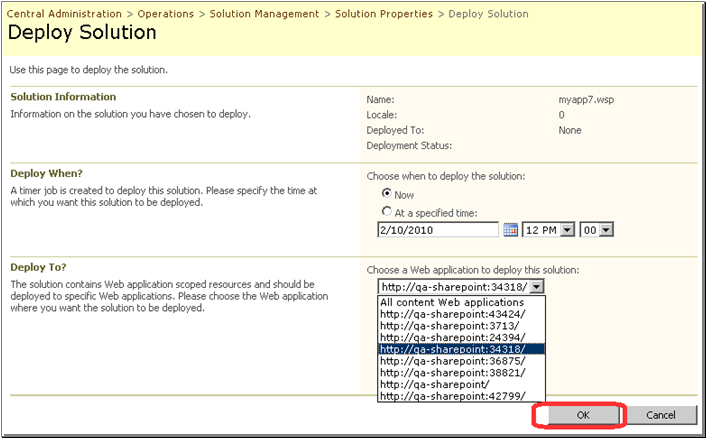Click the 2/10/2010 date input field
706x438 pixels.
(438, 230)
